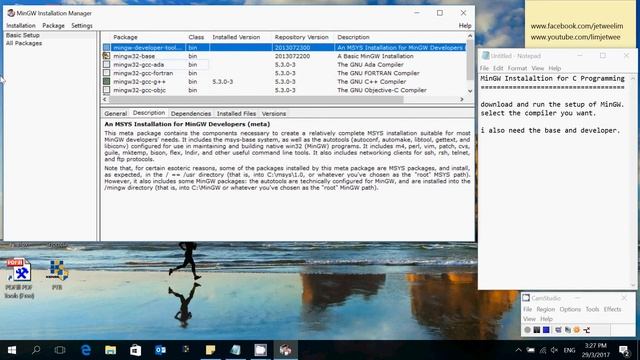640x360 pixels.
Task: Click CamStudio video annotations icon
Action: [567, 330]
